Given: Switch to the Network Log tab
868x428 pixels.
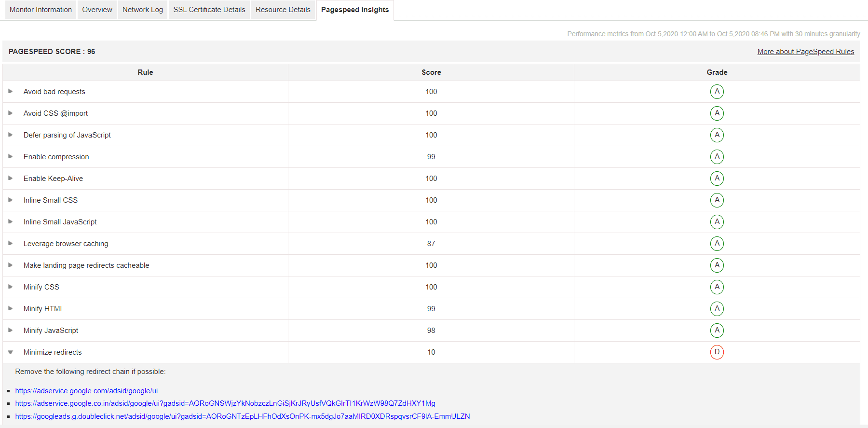Looking at the screenshot, I should point(143,10).
